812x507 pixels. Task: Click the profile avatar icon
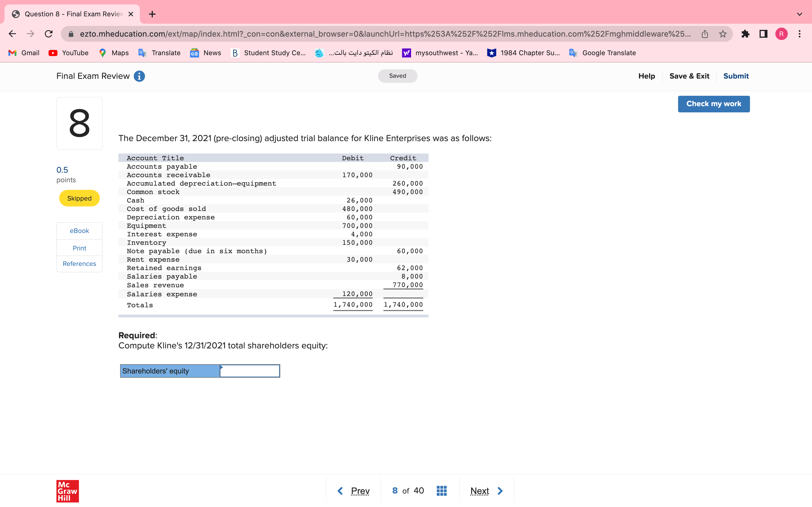(782, 34)
